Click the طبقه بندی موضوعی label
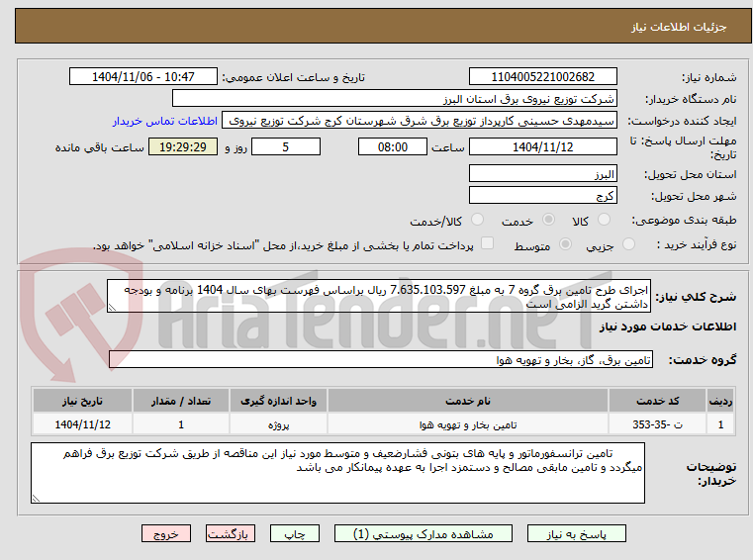Viewport: 753px width, 560px height. click(684, 220)
